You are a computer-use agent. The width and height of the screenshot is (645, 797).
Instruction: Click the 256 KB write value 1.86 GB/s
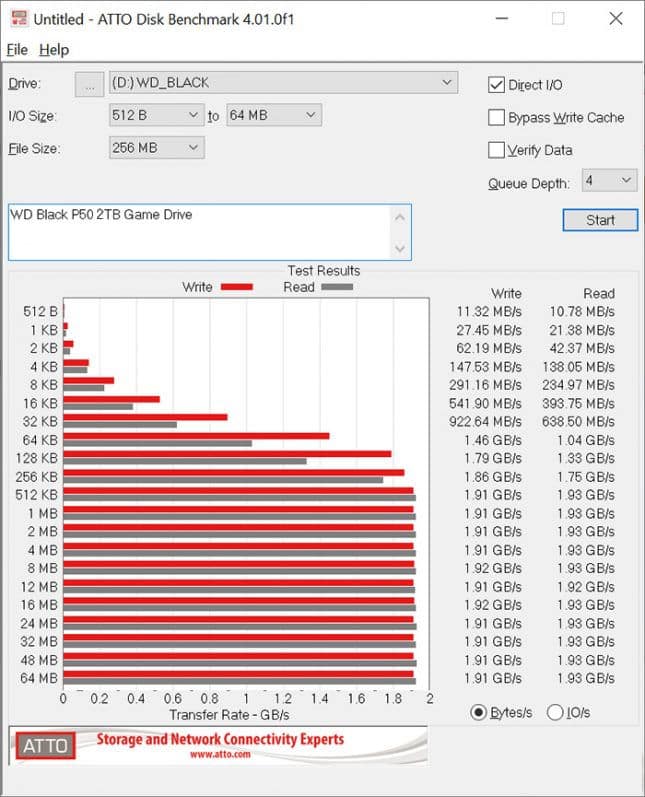click(493, 477)
